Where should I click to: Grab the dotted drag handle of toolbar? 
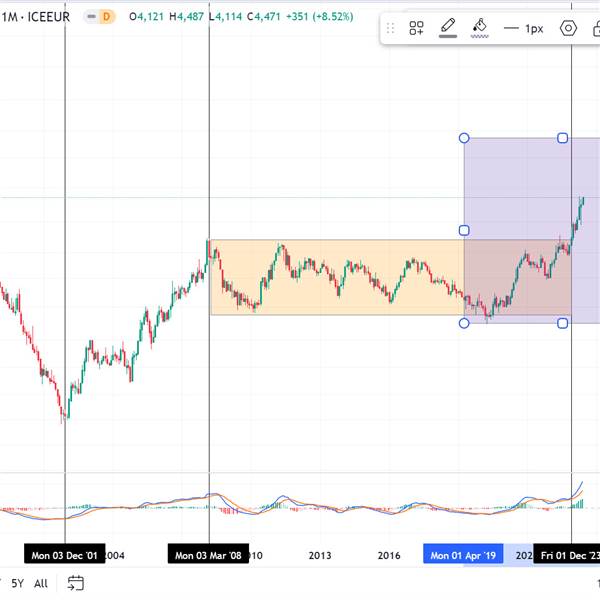390,28
